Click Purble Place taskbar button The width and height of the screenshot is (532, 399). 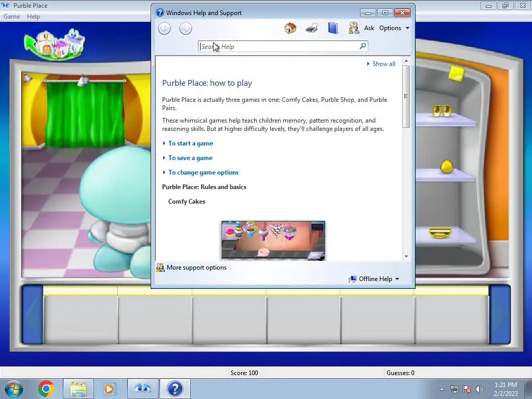click(143, 389)
